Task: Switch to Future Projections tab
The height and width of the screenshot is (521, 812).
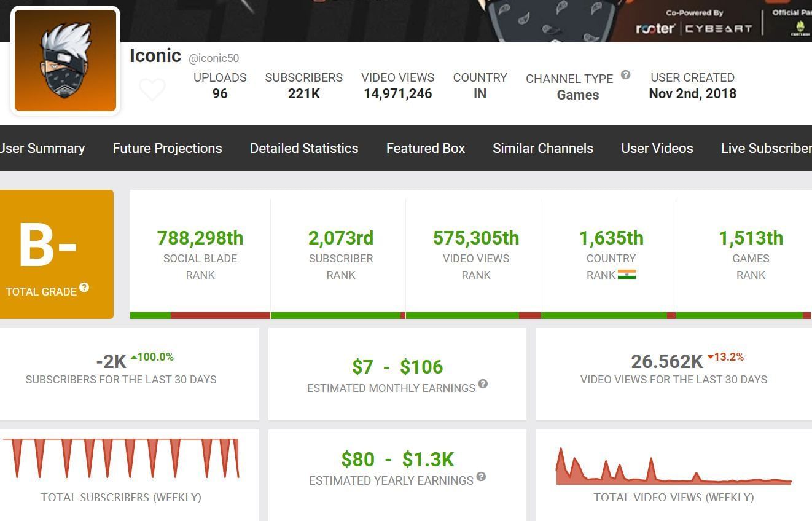Action: coord(167,149)
